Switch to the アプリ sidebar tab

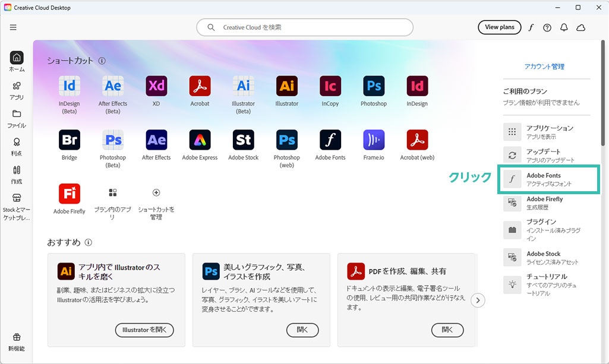[x=17, y=90]
